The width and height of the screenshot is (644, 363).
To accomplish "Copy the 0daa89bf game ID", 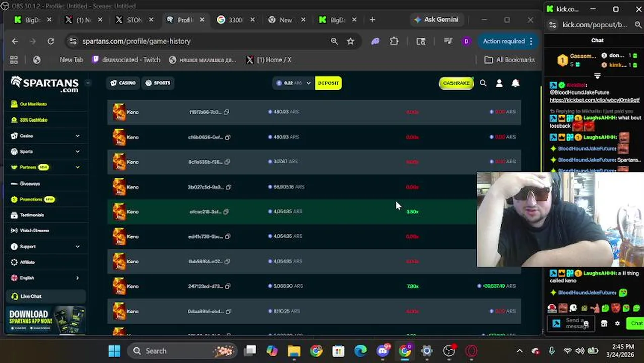I will point(228,311).
